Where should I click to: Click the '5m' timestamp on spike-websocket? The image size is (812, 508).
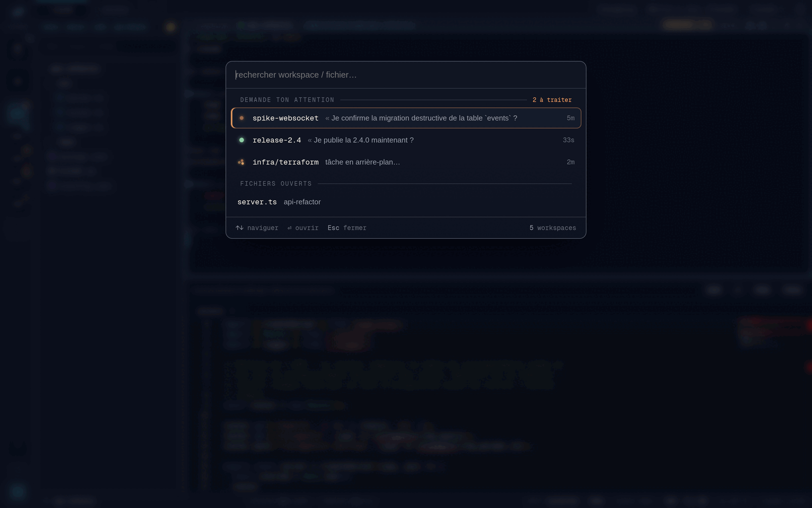point(570,118)
